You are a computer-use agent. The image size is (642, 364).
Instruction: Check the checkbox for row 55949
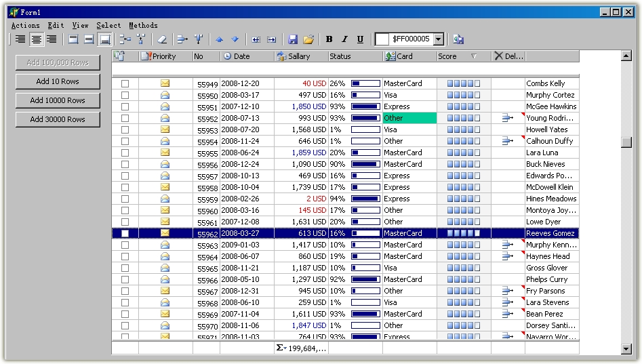[125, 83]
